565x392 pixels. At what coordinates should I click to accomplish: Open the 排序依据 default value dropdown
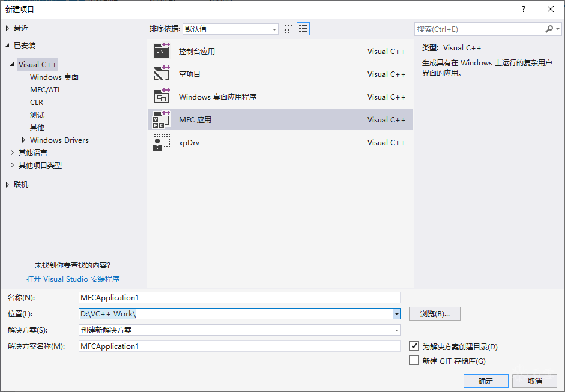(230, 29)
